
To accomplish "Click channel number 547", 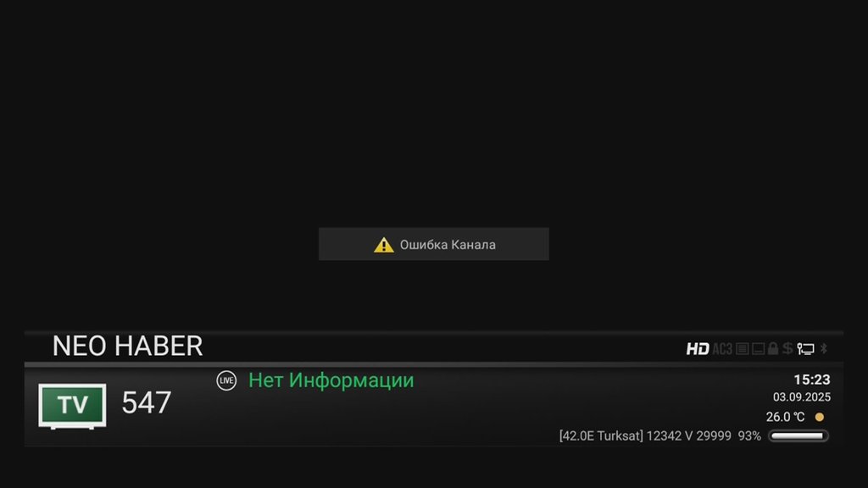I will coord(147,402).
